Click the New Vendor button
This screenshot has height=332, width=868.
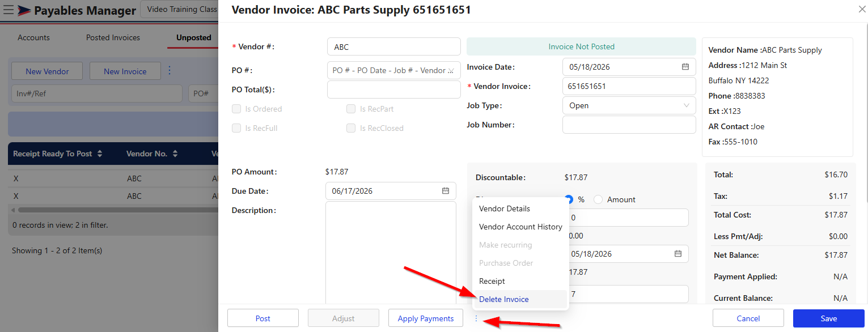click(47, 71)
